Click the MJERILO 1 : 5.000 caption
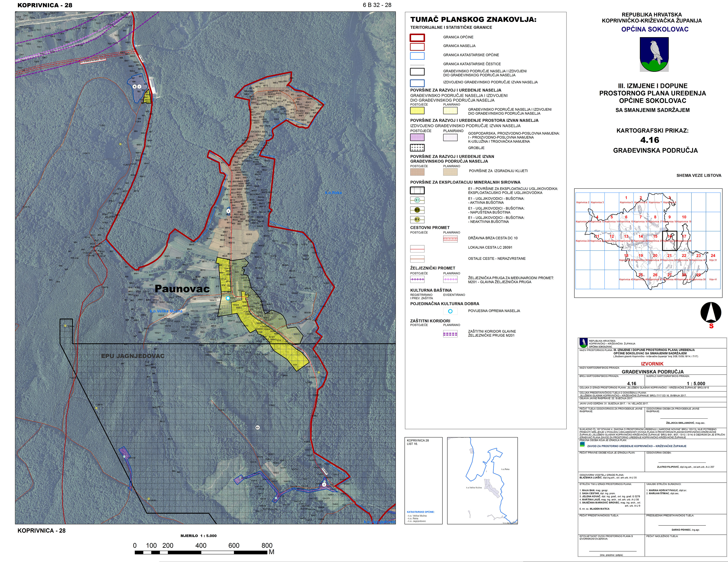Screen dimensions: 728x562 click(199, 536)
